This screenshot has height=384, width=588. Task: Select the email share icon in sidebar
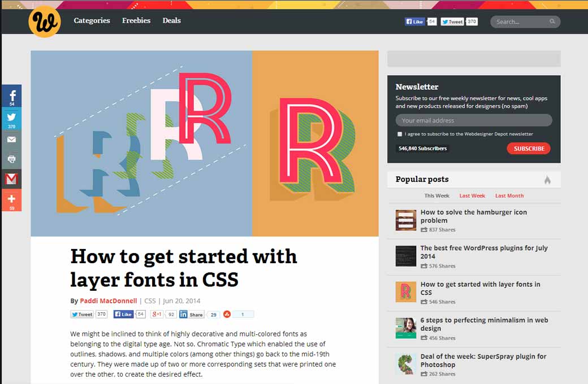[x=11, y=138]
